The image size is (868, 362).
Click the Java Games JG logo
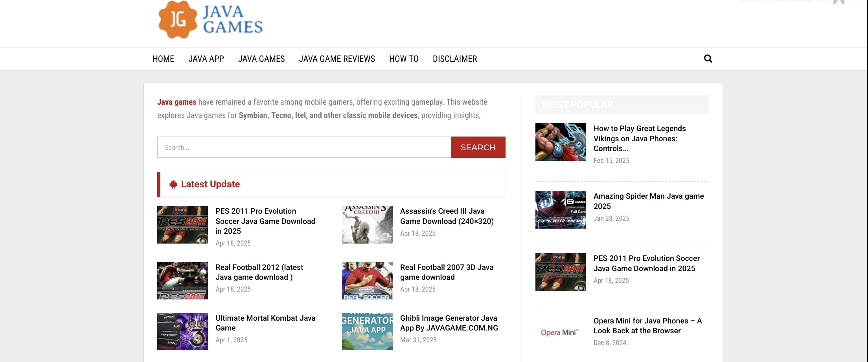210,20
